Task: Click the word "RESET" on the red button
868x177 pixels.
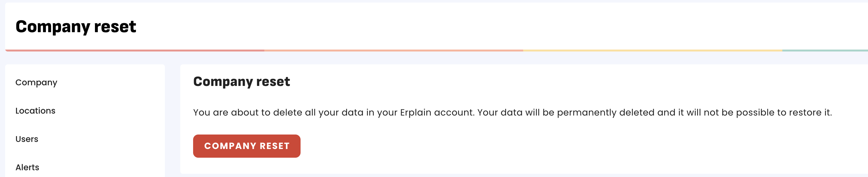Action: 274,146
